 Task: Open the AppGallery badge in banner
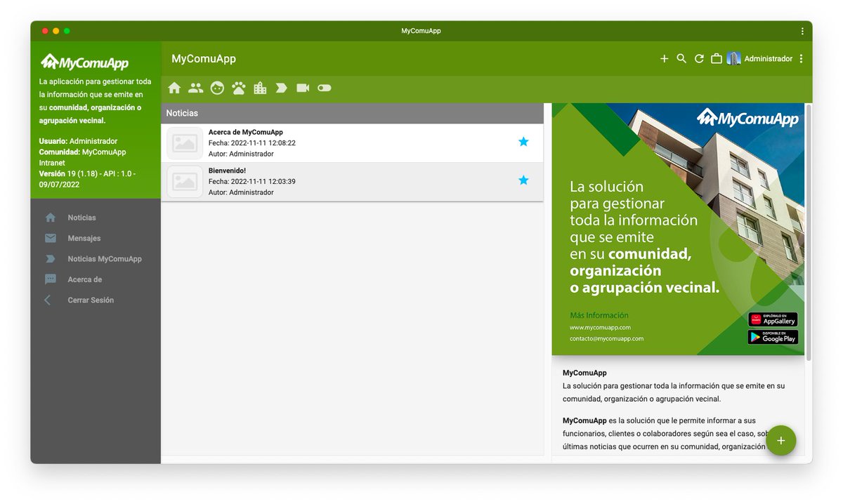773,319
